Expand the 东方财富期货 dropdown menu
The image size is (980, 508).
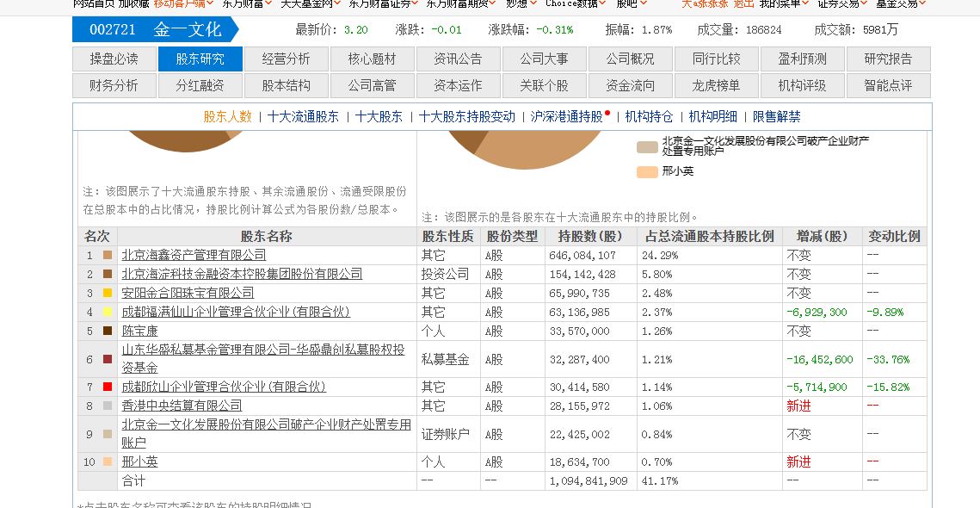pyautogui.click(x=461, y=3)
